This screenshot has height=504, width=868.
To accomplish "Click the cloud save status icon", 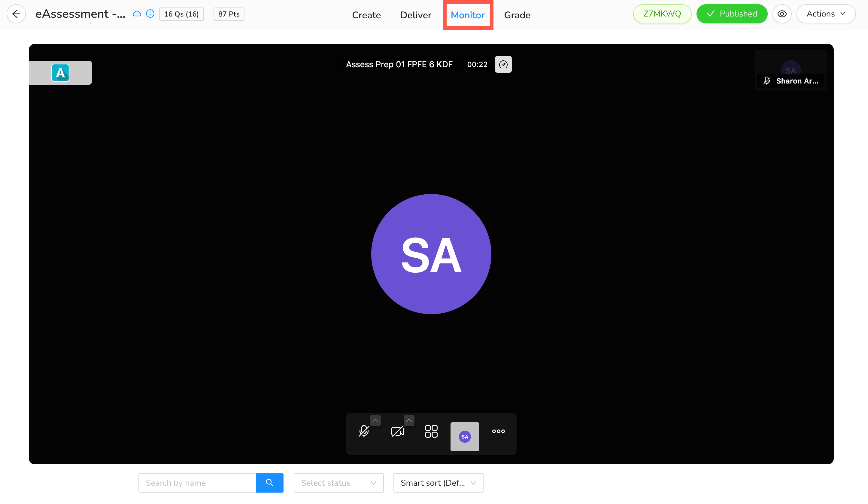I will click(x=137, y=14).
